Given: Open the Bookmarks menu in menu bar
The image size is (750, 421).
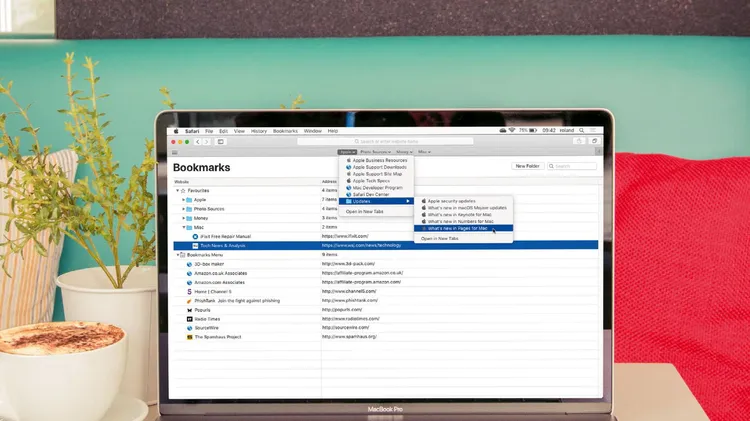Looking at the screenshot, I should pyautogui.click(x=285, y=131).
